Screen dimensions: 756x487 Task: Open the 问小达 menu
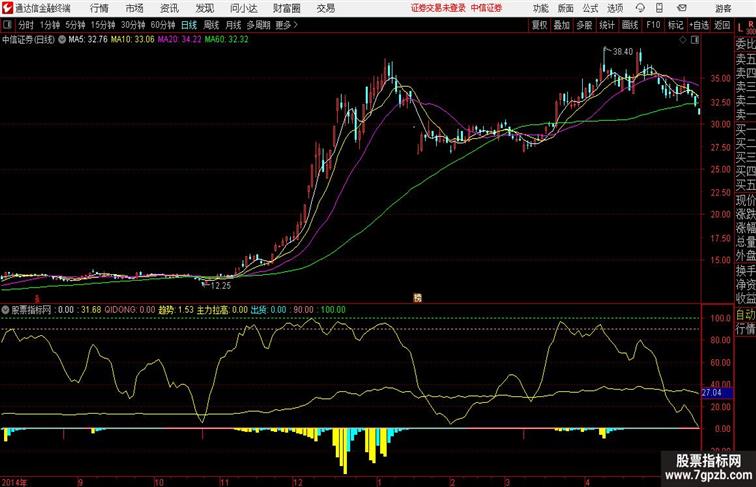[x=243, y=8]
